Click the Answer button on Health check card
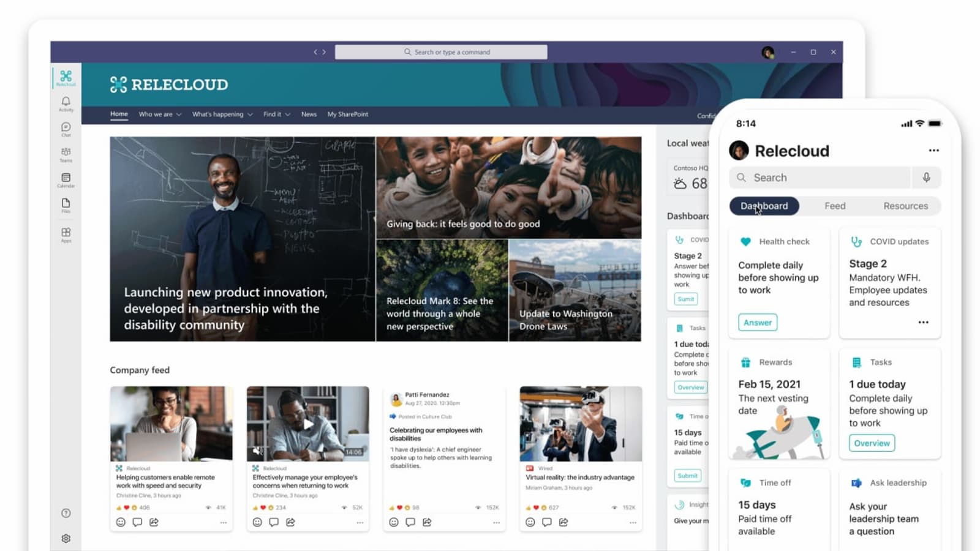Image resolution: width=980 pixels, height=551 pixels. pyautogui.click(x=758, y=323)
